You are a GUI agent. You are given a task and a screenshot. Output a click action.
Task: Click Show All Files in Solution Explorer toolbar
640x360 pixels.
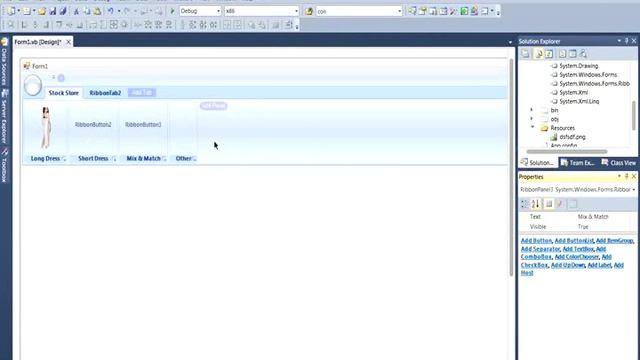pos(538,53)
